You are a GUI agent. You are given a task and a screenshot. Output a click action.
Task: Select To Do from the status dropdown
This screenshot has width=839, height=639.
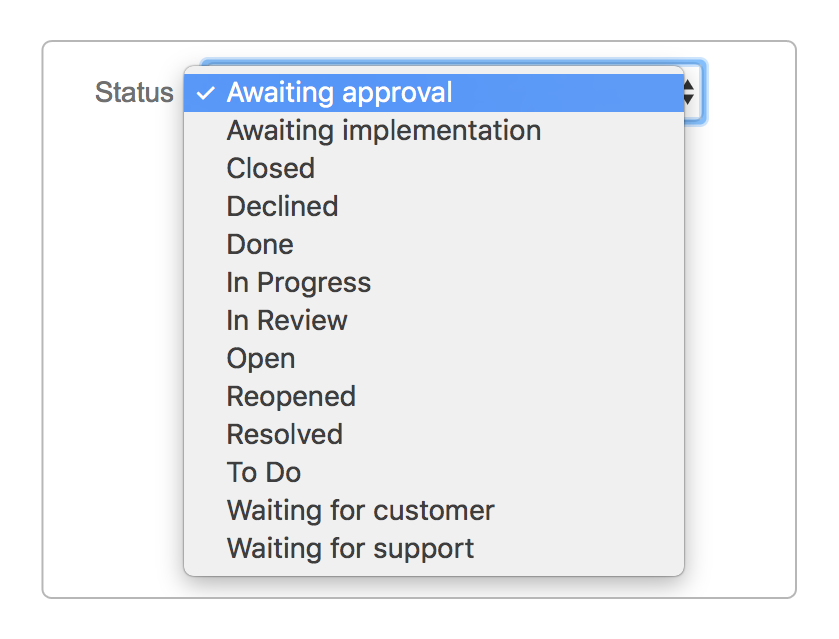tap(263, 472)
